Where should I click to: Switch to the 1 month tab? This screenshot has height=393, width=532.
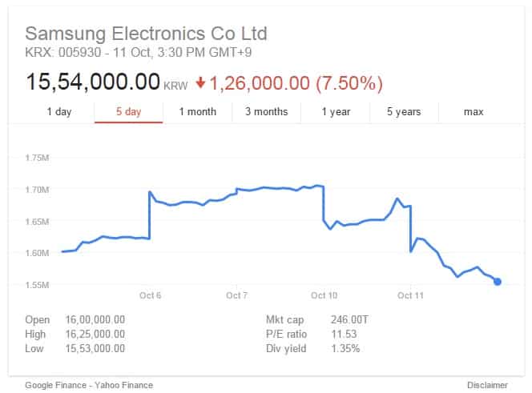point(197,111)
